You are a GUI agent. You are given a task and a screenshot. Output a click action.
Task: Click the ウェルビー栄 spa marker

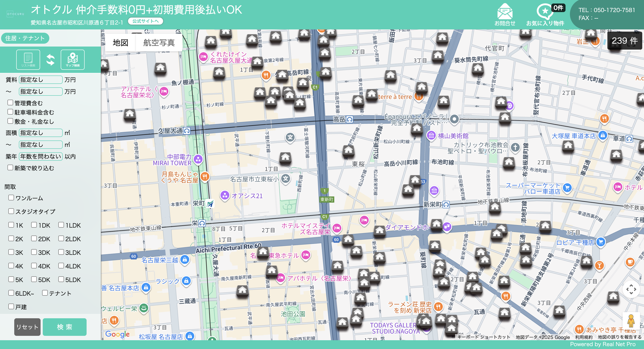click(144, 308)
